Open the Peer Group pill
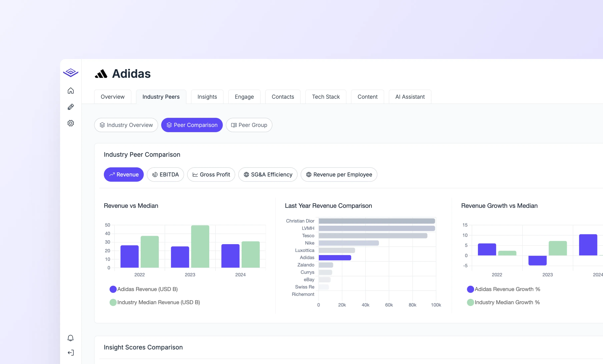Viewport: 603px width, 364px height. click(249, 125)
